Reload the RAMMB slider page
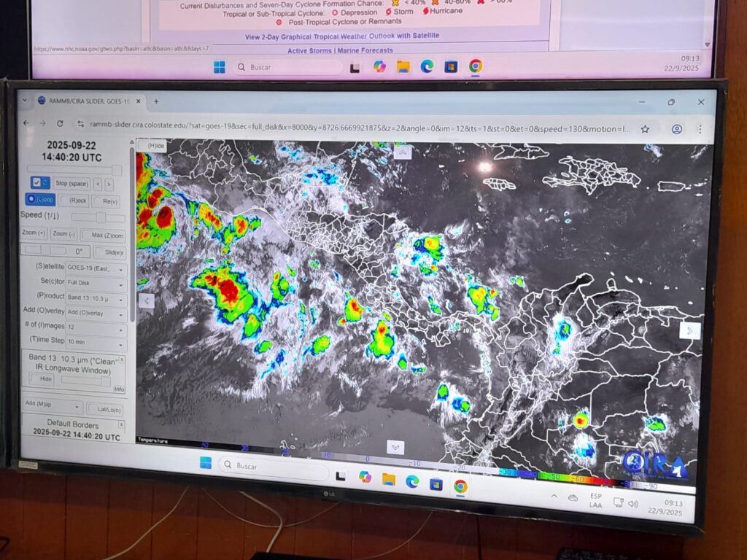747x560 pixels. (60, 123)
